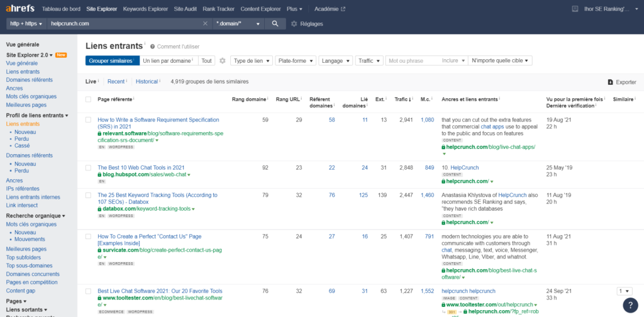Open Link intersect in sidebar
Screen dimensions: 644x317
click(22, 205)
